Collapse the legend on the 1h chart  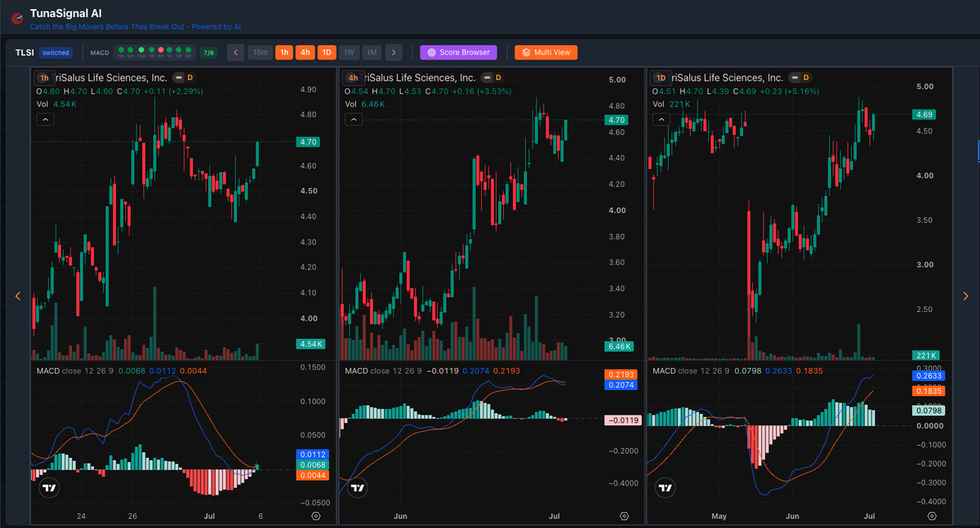45,119
